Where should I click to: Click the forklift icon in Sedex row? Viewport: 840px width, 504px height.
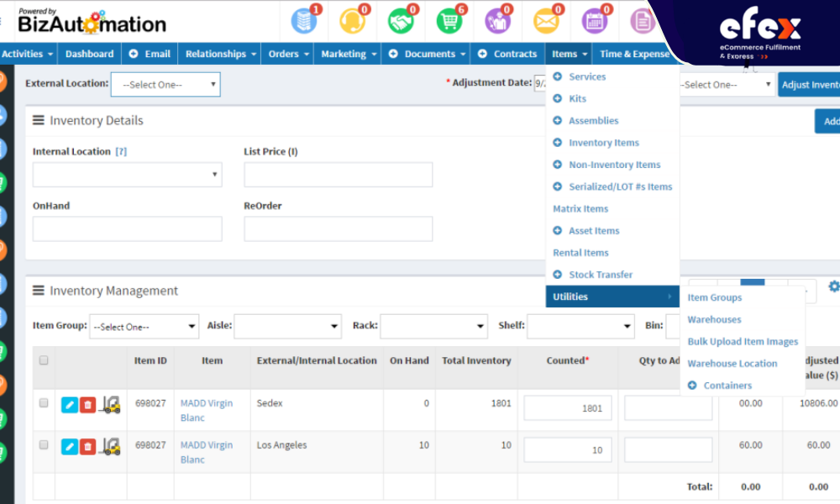[111, 404]
